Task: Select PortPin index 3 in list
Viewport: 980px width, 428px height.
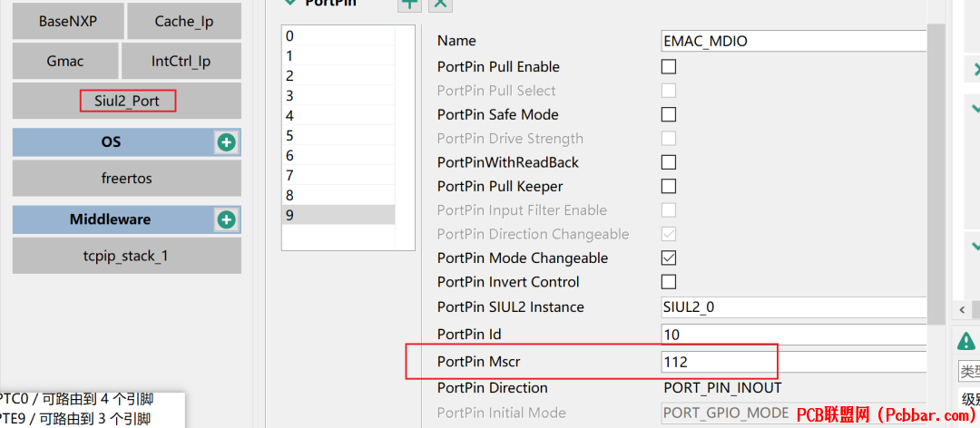Action: [x=338, y=96]
